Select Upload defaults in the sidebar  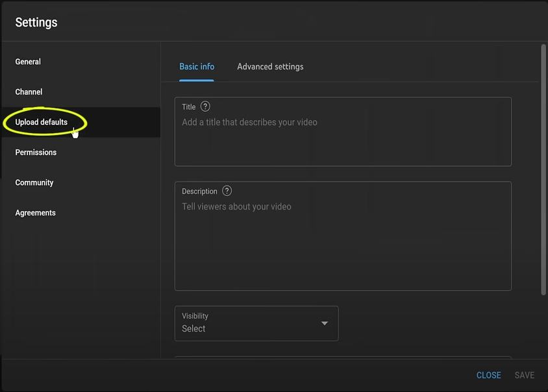point(42,122)
